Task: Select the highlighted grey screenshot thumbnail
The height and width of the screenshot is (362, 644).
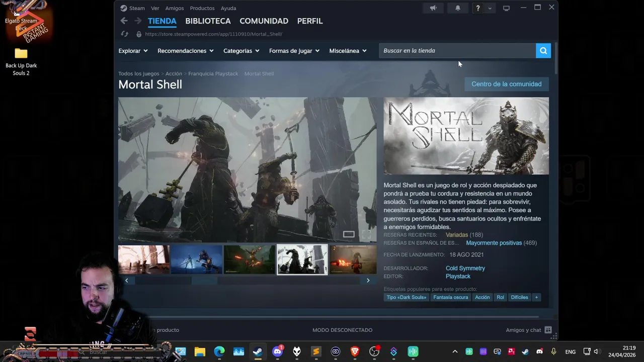Action: (302, 259)
